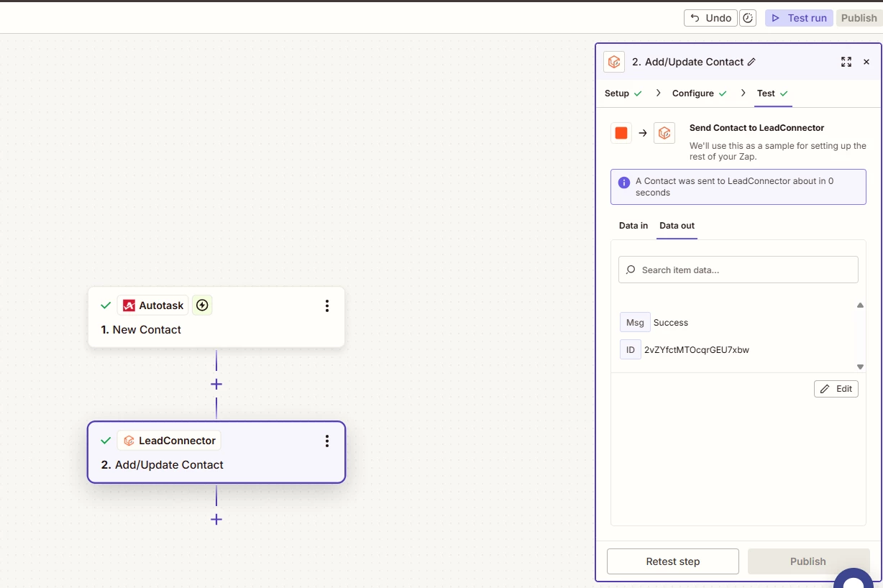
Task: Add step between Autotask and LeadConnector
Action: (216, 385)
